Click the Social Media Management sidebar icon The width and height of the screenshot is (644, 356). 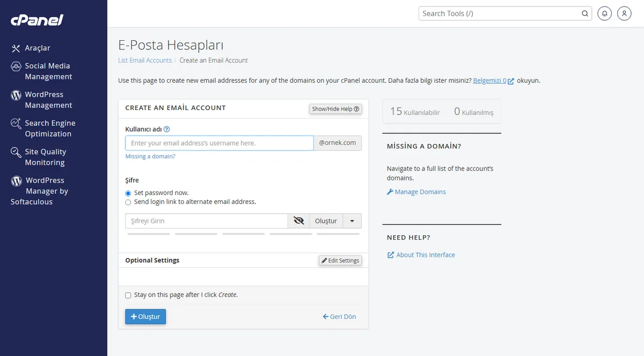pyautogui.click(x=16, y=67)
